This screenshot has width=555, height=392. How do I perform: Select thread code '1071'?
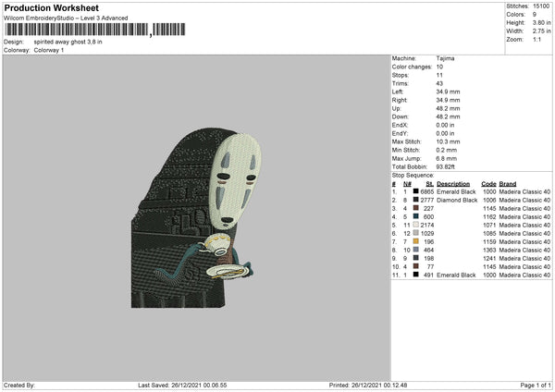pyautogui.click(x=489, y=225)
